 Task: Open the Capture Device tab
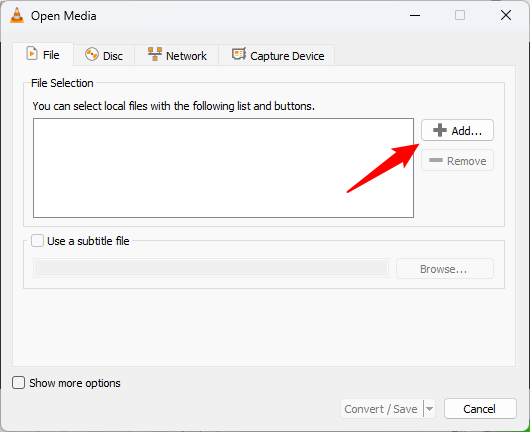pos(277,55)
